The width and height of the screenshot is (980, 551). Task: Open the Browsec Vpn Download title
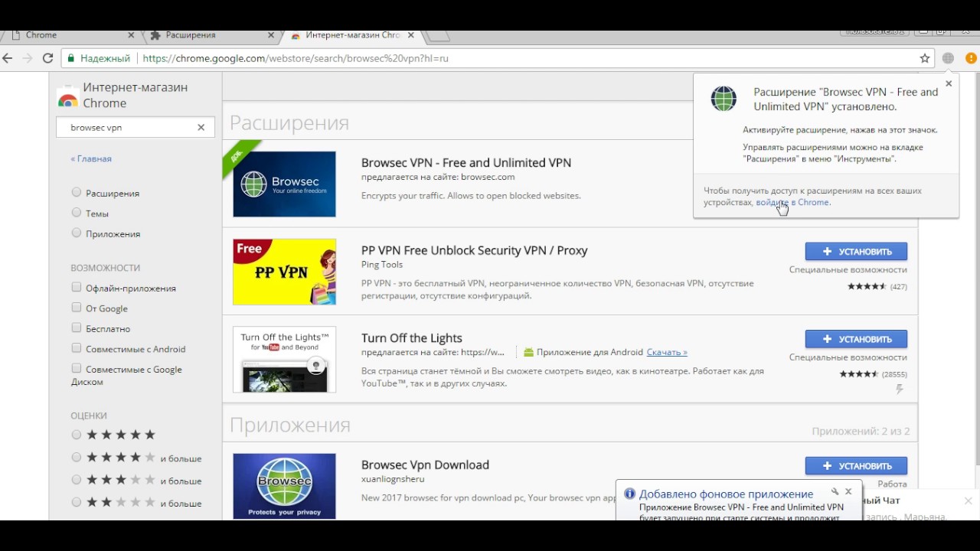click(425, 465)
